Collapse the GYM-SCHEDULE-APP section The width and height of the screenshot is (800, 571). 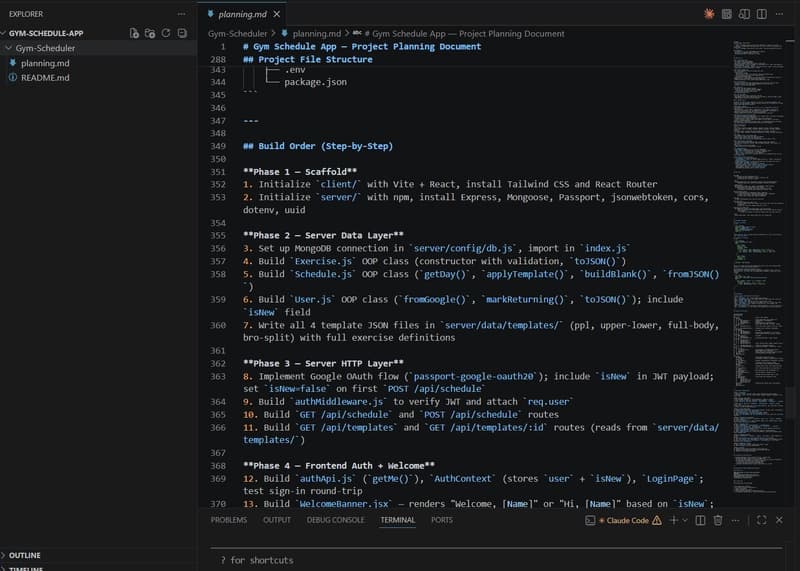(46, 33)
